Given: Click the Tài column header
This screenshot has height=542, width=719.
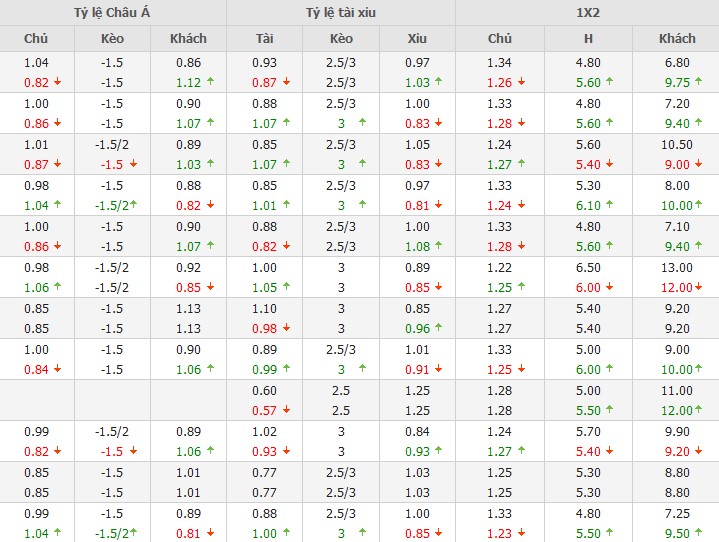Looking at the screenshot, I should [x=265, y=38].
